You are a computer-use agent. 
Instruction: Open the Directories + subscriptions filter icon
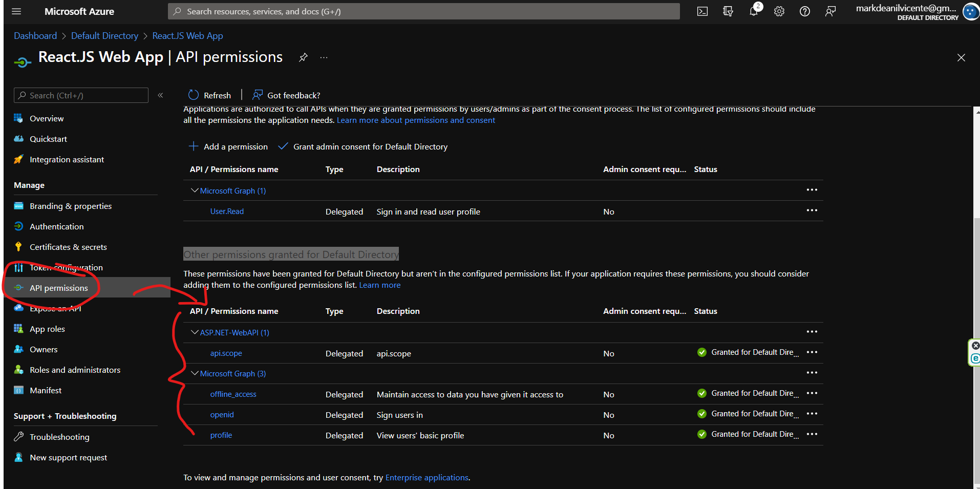click(728, 11)
